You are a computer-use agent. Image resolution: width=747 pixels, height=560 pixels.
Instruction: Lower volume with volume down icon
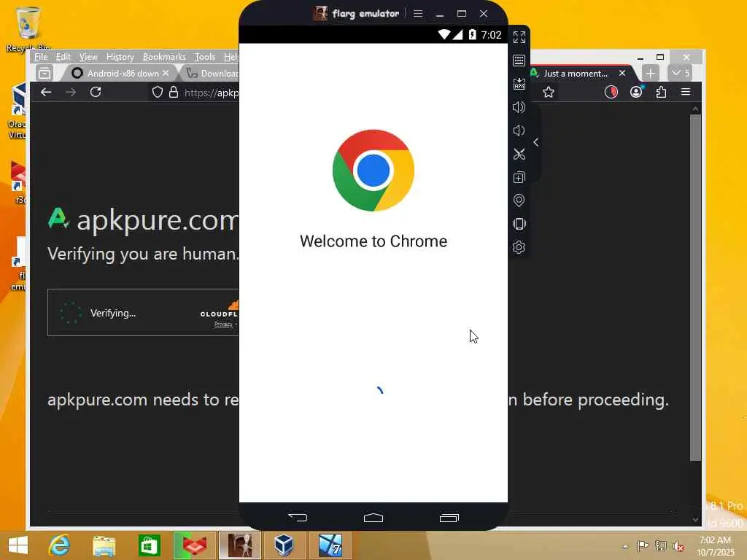point(519,131)
